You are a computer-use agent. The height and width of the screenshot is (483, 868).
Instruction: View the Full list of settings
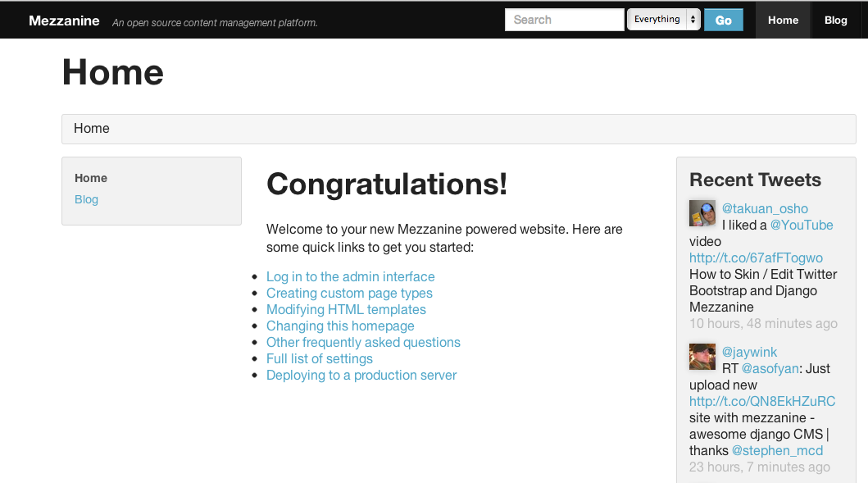[319, 359]
